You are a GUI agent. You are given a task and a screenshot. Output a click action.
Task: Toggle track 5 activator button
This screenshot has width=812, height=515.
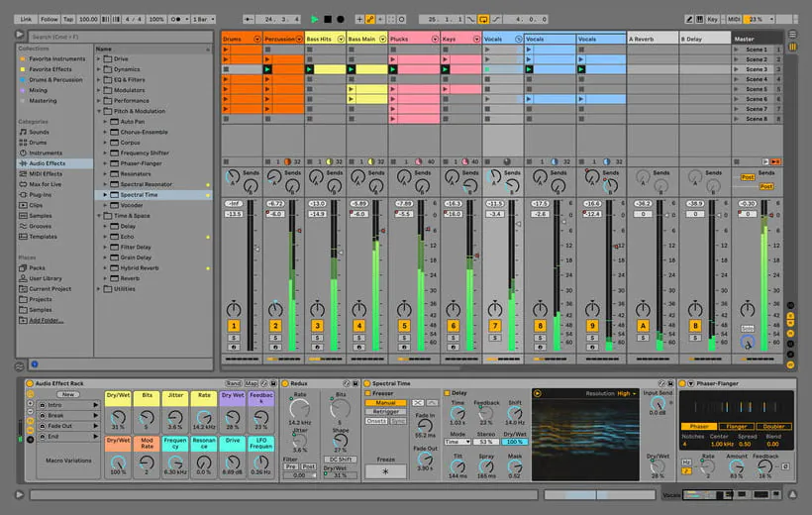click(404, 325)
